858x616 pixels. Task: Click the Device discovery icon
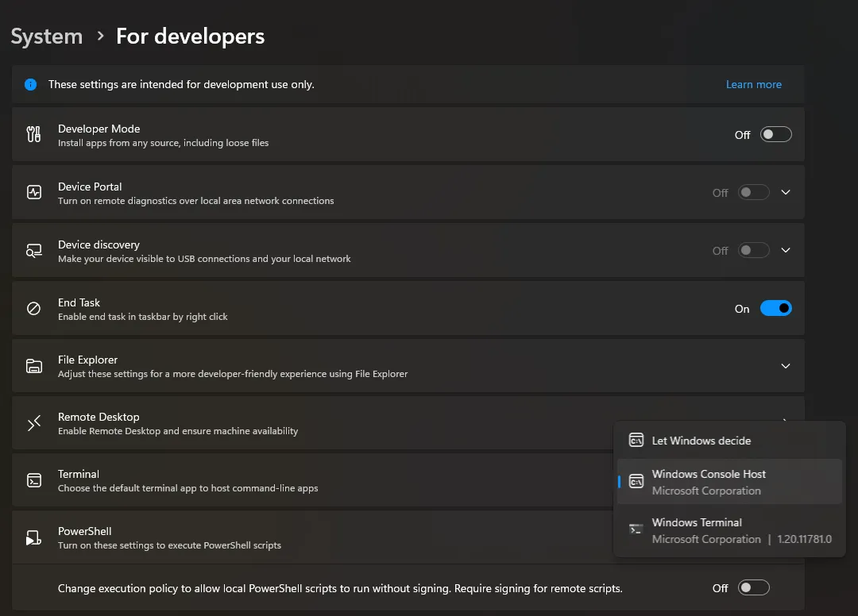(x=33, y=250)
